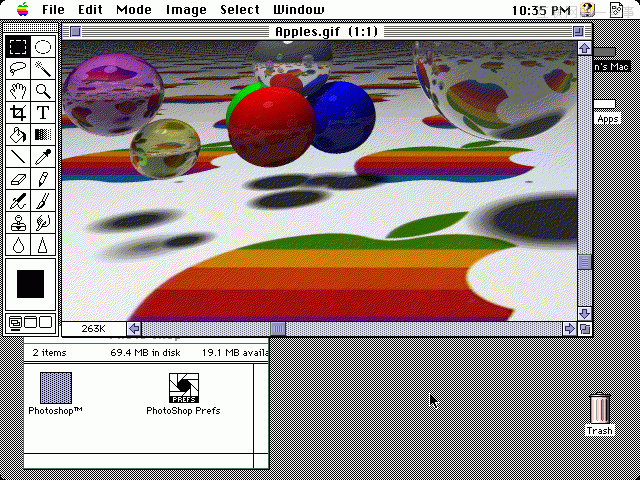This screenshot has width=640, height=480.
Task: Click the horizontal scrollbar left arrow
Action: click(134, 329)
